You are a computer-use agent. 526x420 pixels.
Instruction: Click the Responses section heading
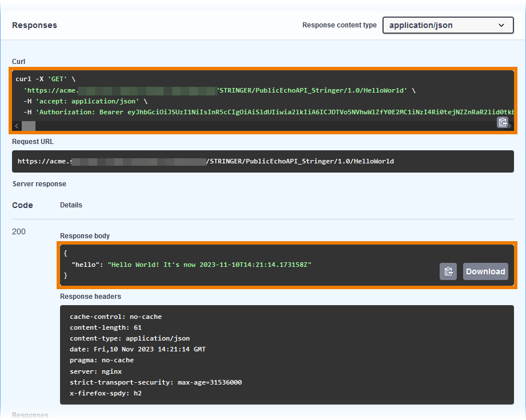(x=34, y=25)
